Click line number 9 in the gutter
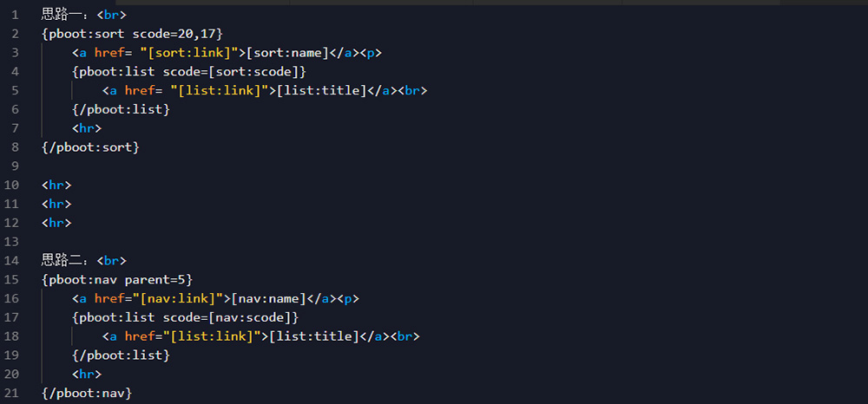868x404 pixels. pyautogui.click(x=15, y=166)
